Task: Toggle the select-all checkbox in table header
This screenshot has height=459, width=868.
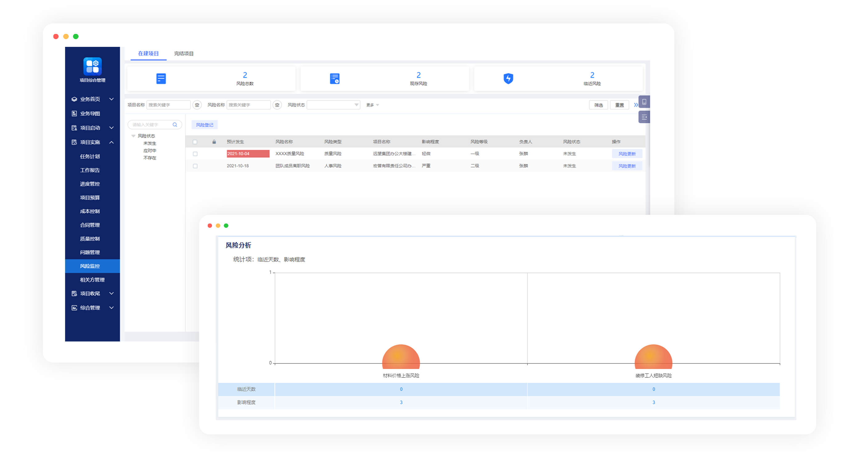Action: [x=195, y=142]
